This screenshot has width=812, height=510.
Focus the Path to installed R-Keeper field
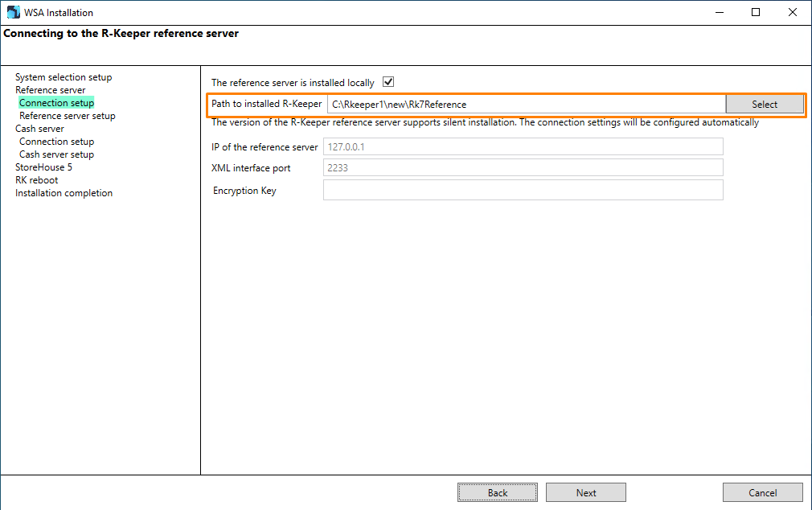[526, 105]
